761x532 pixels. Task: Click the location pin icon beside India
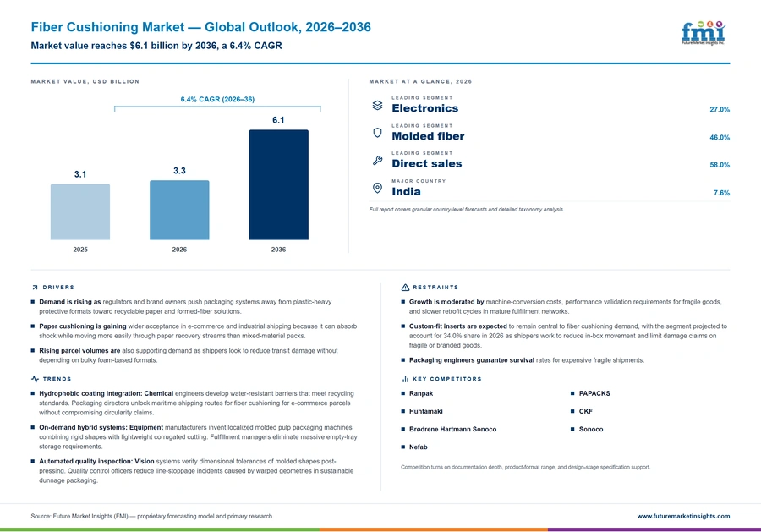tap(378, 188)
